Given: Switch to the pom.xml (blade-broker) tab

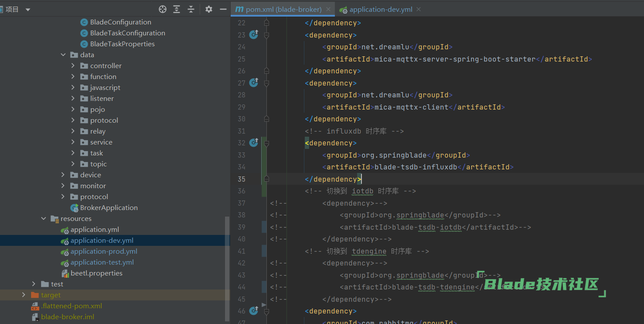Looking at the screenshot, I should pyautogui.click(x=283, y=9).
